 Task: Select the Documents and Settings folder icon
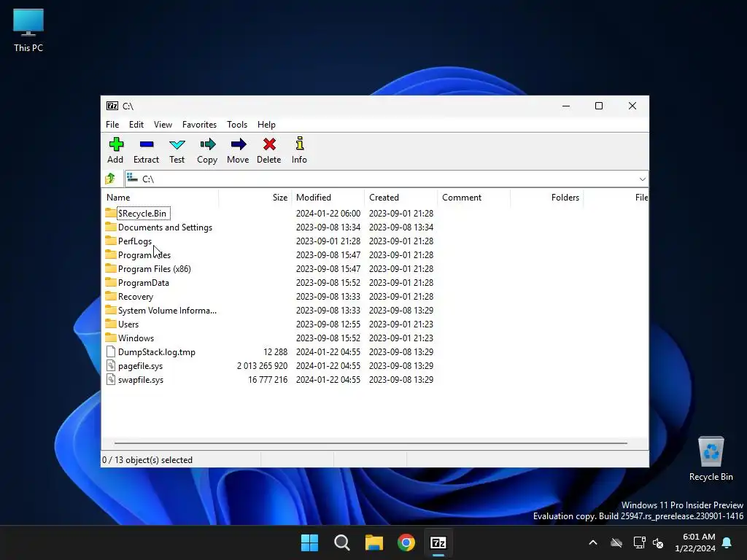point(111,227)
